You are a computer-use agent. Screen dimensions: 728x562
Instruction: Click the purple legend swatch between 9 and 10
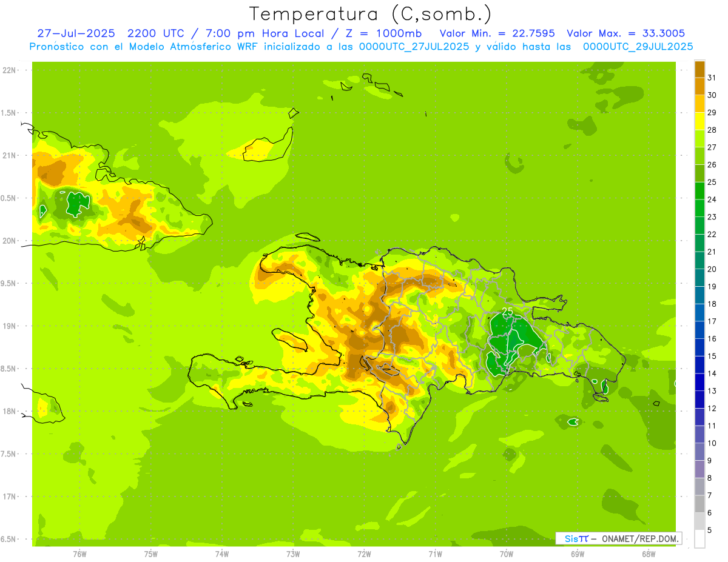pos(699,452)
